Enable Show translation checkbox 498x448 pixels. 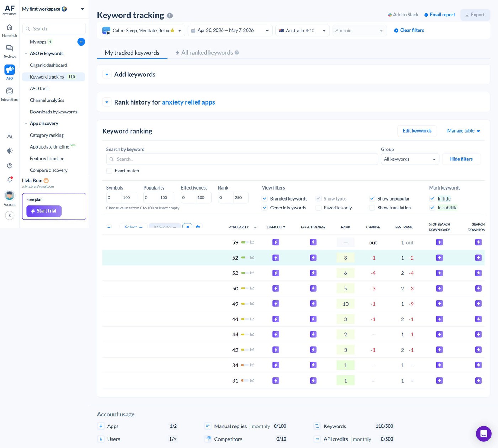click(372, 208)
